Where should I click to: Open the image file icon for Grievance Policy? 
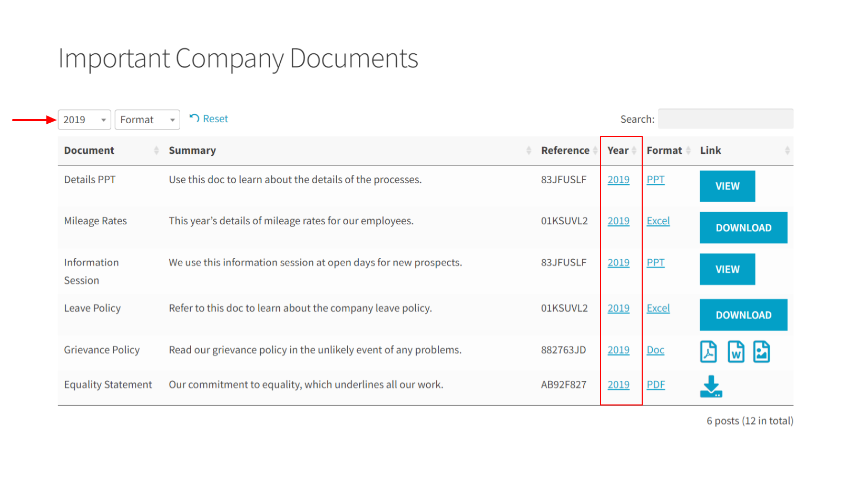[x=761, y=352]
